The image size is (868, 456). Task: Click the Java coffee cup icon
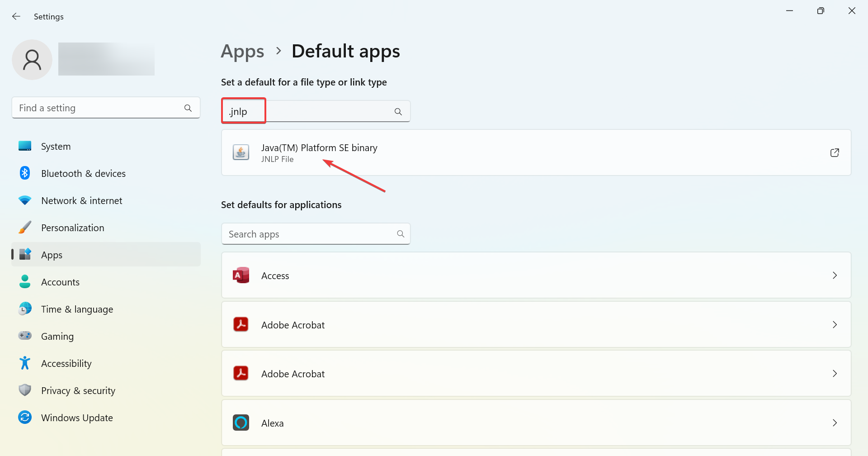click(x=241, y=152)
